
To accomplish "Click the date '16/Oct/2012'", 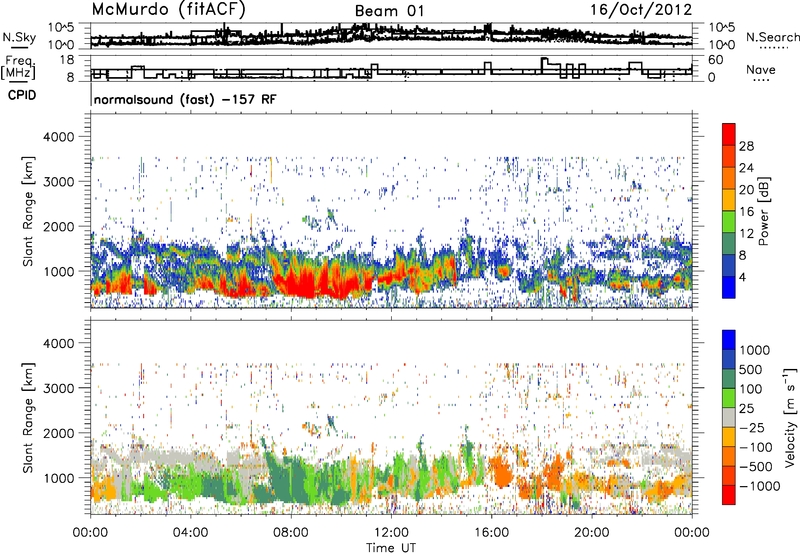I will pos(641,10).
